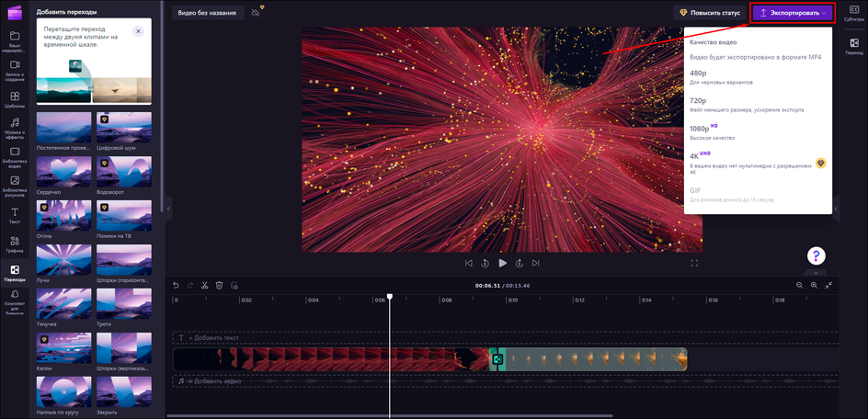This screenshot has height=419, width=868.
Task: Choose 4K export quality
Action: (758, 163)
